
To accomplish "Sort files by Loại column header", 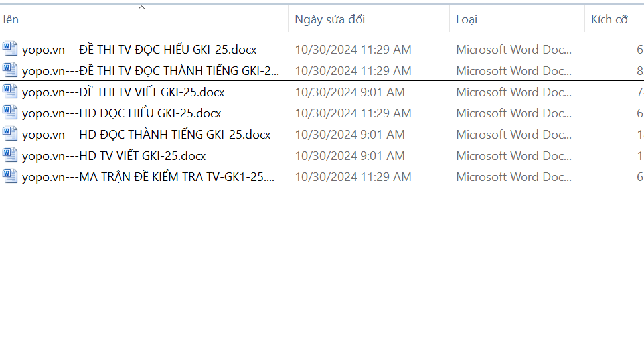I will (467, 19).
